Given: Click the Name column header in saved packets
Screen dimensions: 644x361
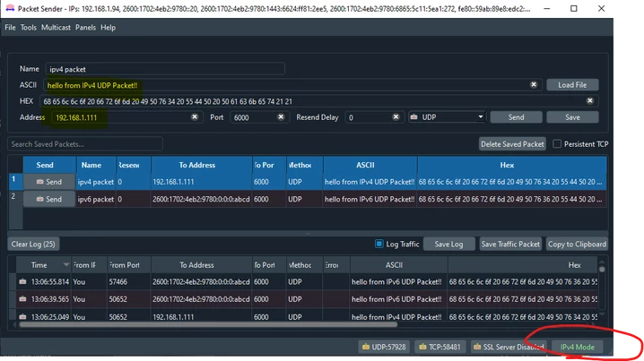Looking at the screenshot, I should (96, 165).
